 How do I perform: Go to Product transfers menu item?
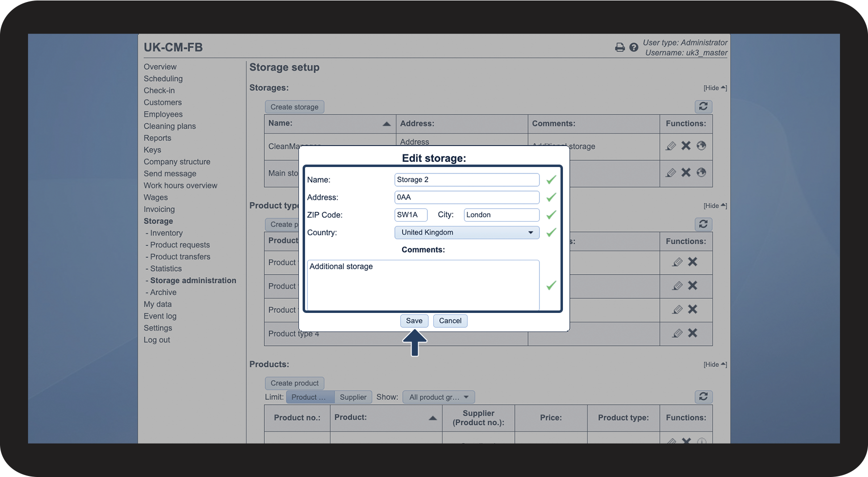tap(180, 257)
